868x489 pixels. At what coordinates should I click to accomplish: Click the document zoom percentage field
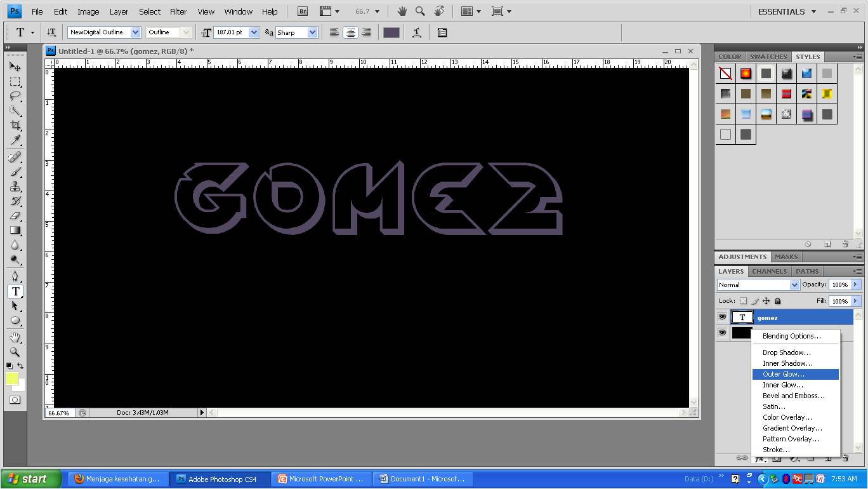(59, 413)
